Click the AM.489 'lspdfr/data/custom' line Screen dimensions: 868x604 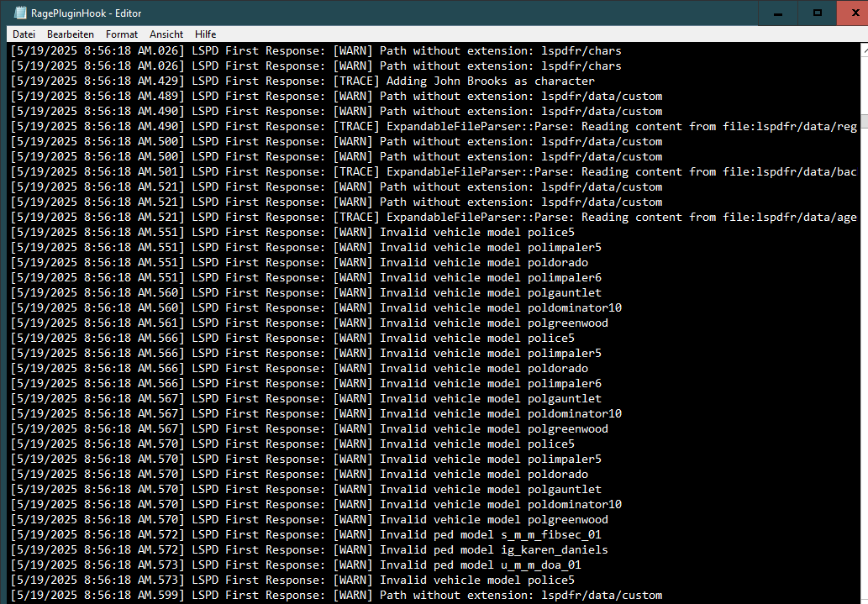(x=336, y=96)
